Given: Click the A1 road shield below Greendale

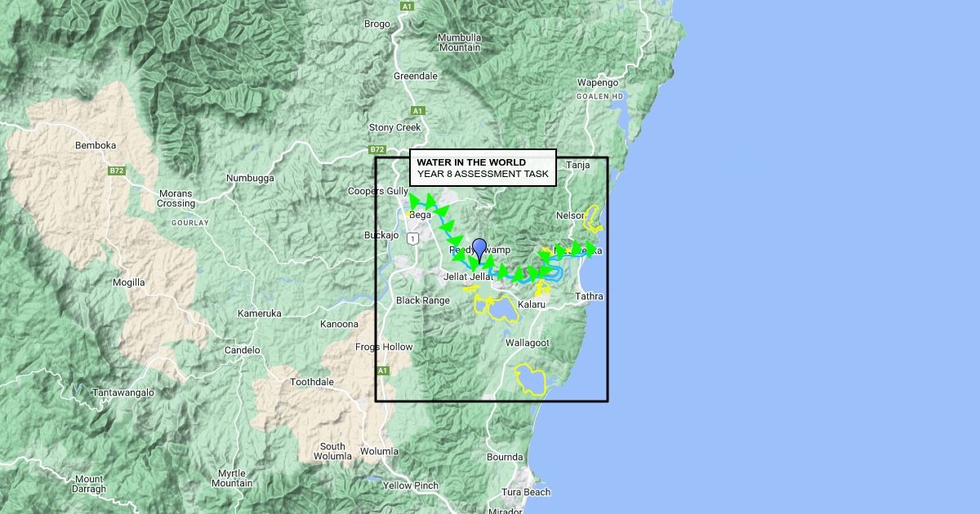Looking at the screenshot, I should [418, 110].
